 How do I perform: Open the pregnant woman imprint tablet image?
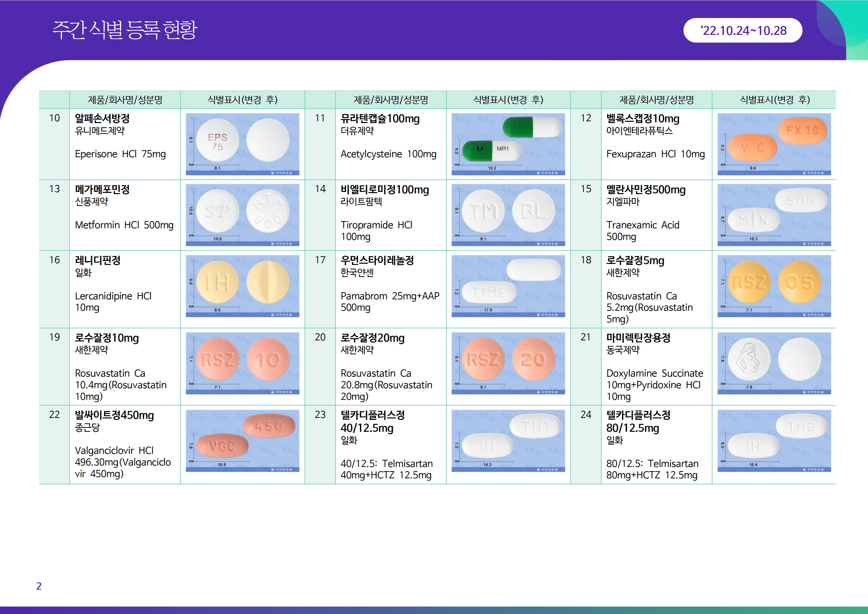coord(774,363)
